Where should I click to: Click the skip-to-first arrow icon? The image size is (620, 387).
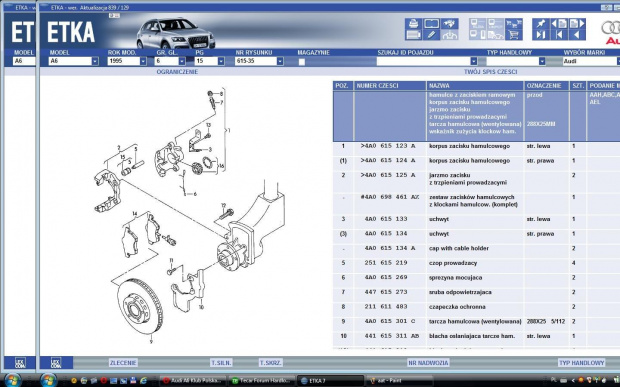tap(559, 35)
